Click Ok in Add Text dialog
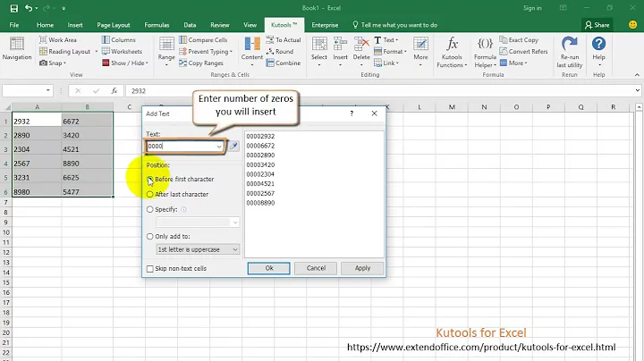This screenshot has width=644, height=361. 269,268
